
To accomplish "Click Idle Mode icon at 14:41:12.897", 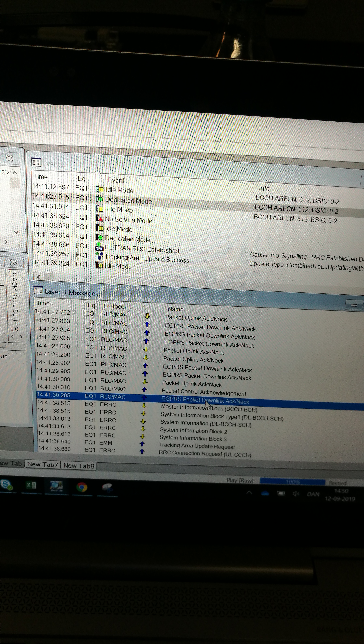I will click(x=99, y=189).
